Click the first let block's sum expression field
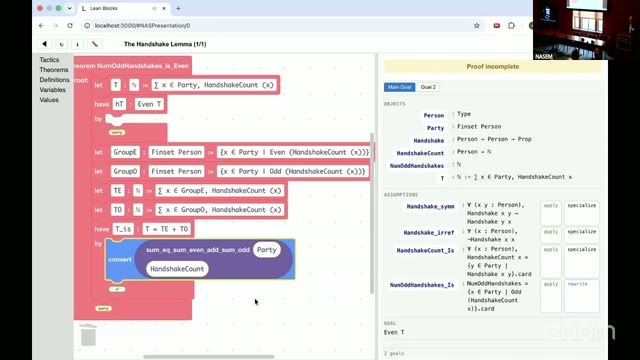 [214, 85]
